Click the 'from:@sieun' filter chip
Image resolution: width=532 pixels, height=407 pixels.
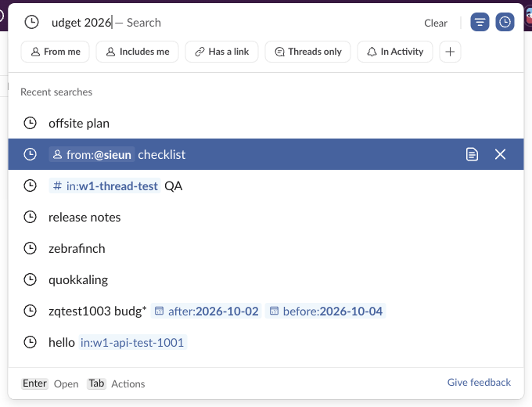click(x=92, y=154)
